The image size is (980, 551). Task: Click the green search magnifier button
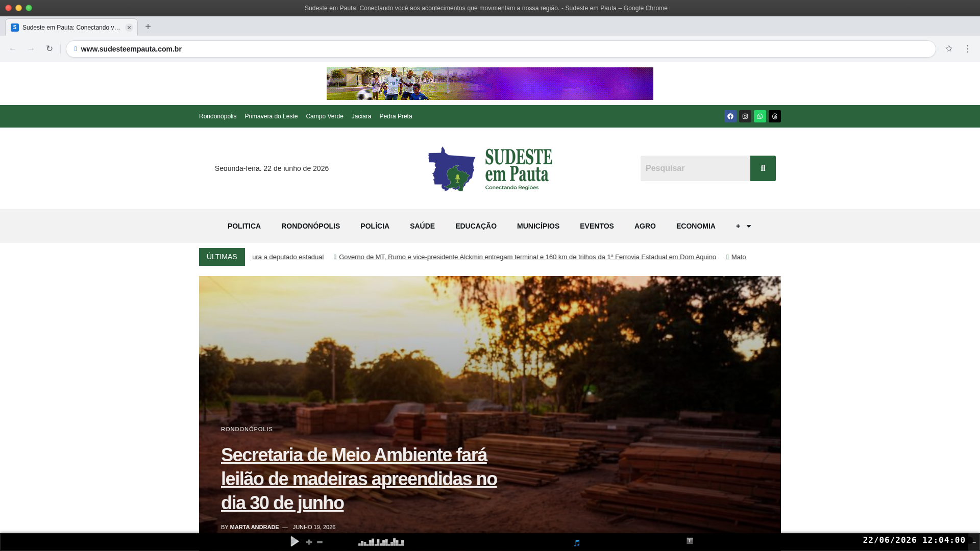(x=763, y=168)
